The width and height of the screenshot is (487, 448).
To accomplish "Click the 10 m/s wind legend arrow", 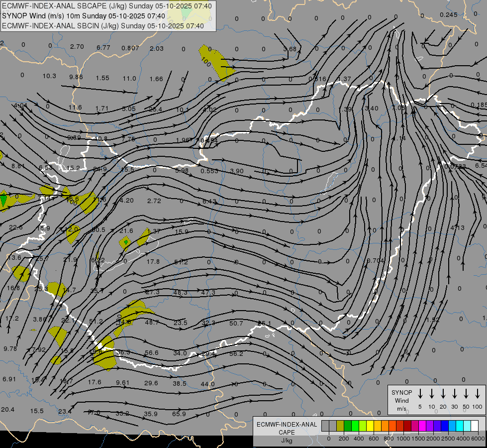I will tap(432, 394).
